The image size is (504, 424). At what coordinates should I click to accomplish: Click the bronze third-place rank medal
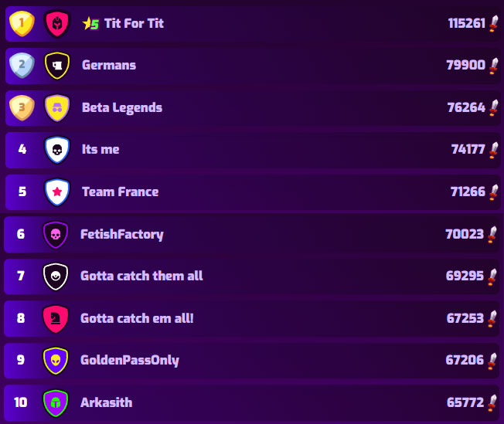tap(22, 107)
